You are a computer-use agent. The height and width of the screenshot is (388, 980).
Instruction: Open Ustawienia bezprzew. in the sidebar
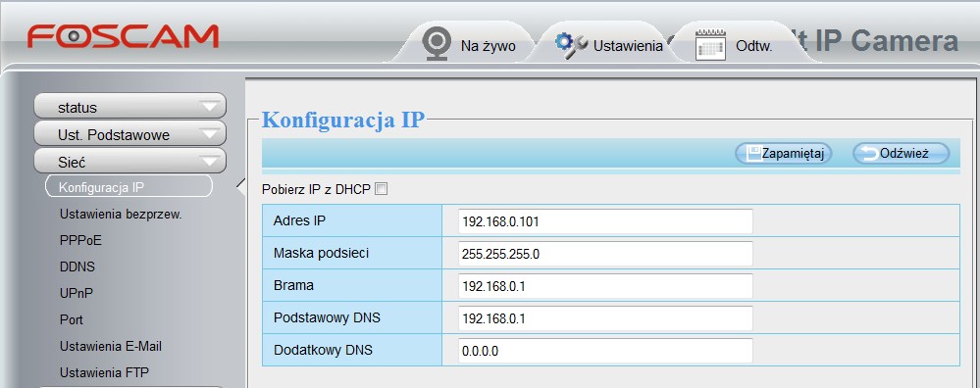[121, 214]
